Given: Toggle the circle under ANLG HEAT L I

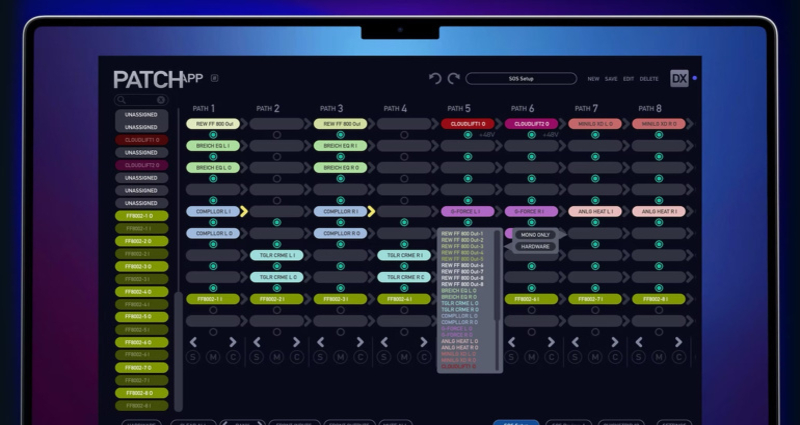Looking at the screenshot, I should (x=595, y=222).
